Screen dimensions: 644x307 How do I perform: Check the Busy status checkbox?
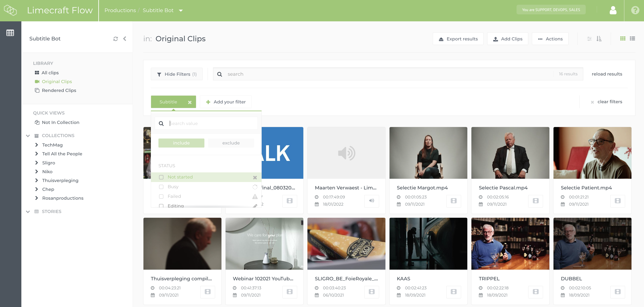161,187
